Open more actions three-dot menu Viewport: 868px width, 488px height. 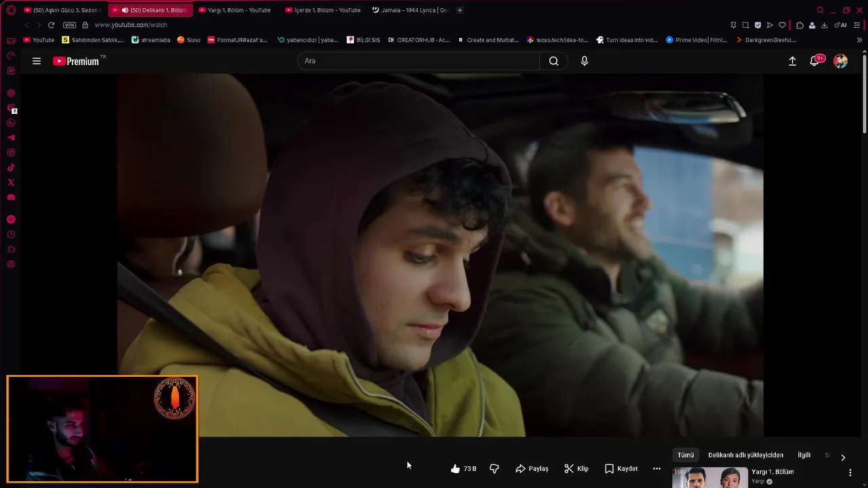coord(656,468)
